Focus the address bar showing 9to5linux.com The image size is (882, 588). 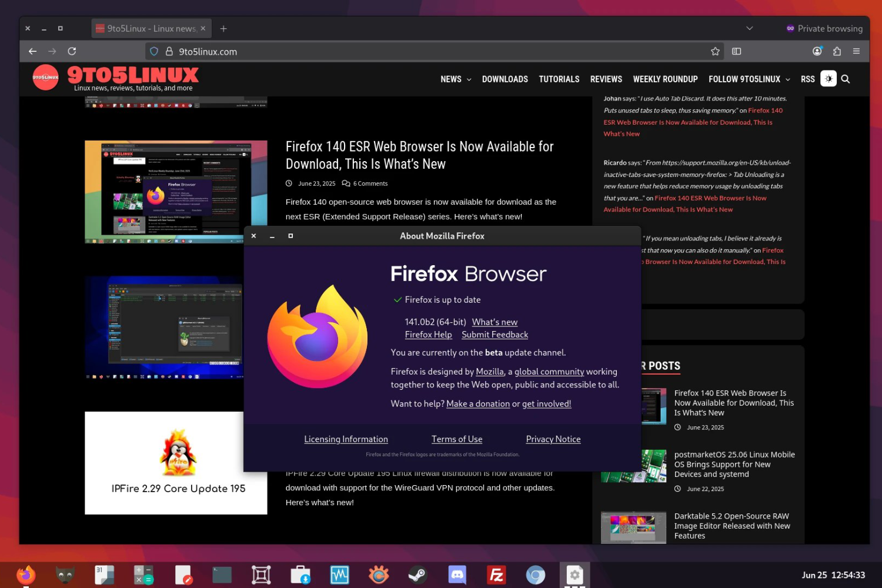(435, 52)
